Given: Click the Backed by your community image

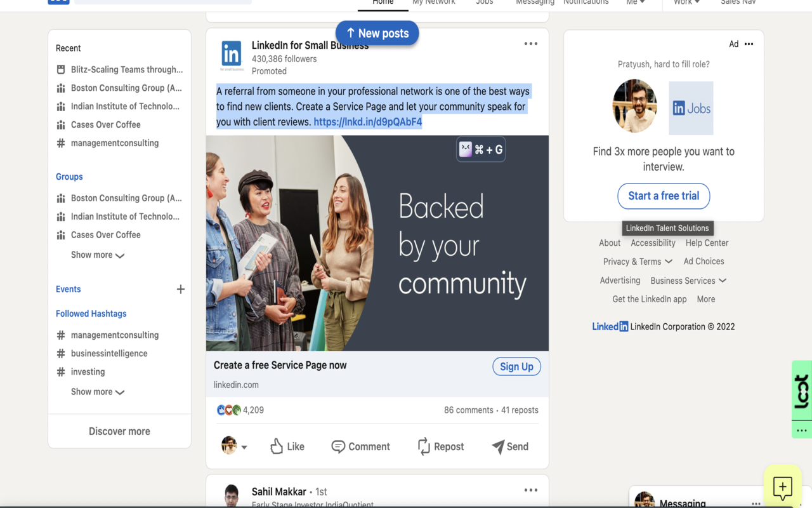Looking at the screenshot, I should pos(377,243).
